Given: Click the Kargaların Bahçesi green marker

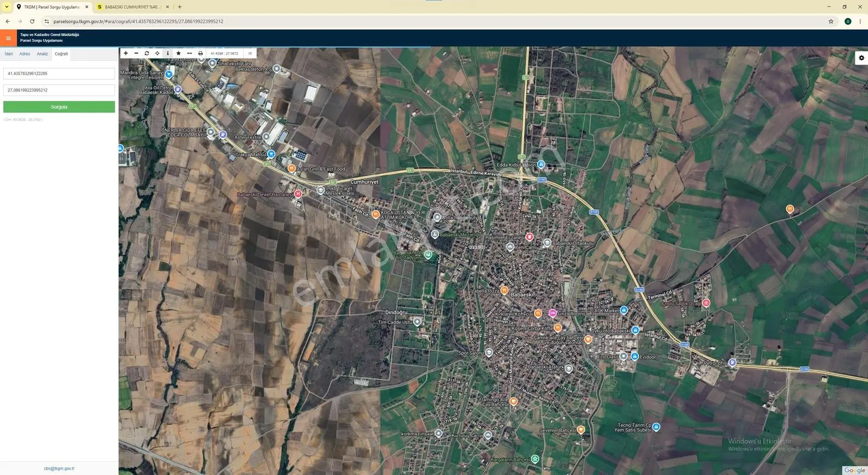Looking at the screenshot, I should (x=535, y=459).
